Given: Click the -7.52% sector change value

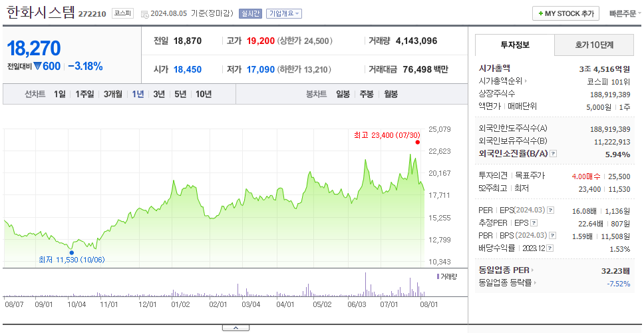Looking at the screenshot, I should click(618, 284).
